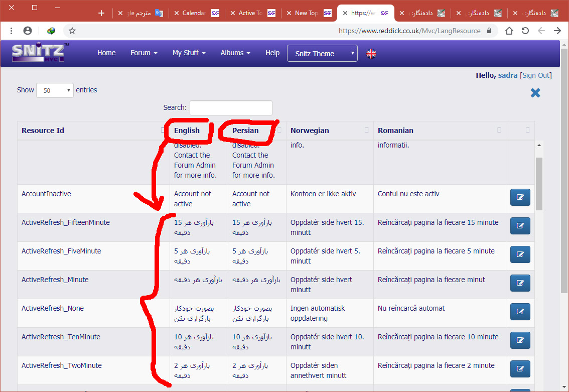Screen dimensions: 569x392
Task: Open the Show entries count dropdown
Action: click(x=55, y=90)
